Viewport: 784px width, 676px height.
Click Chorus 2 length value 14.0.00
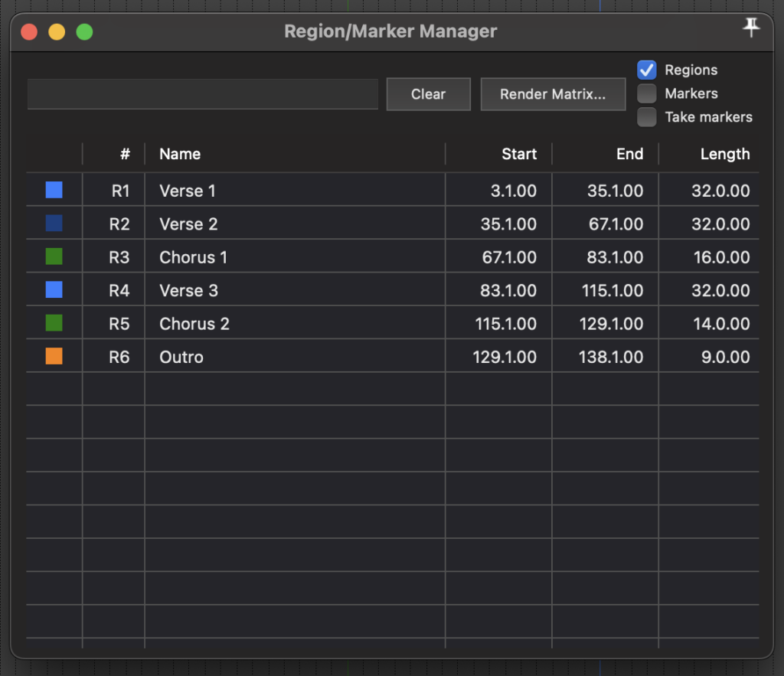pos(721,324)
